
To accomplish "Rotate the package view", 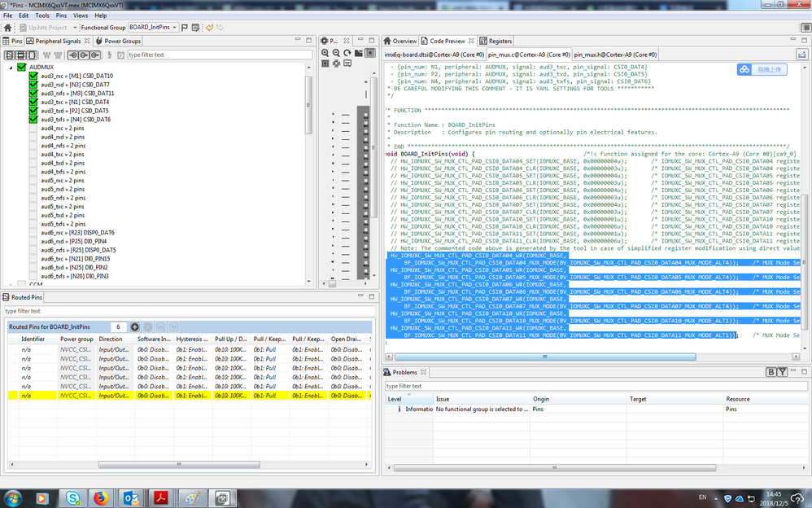I will [347, 53].
